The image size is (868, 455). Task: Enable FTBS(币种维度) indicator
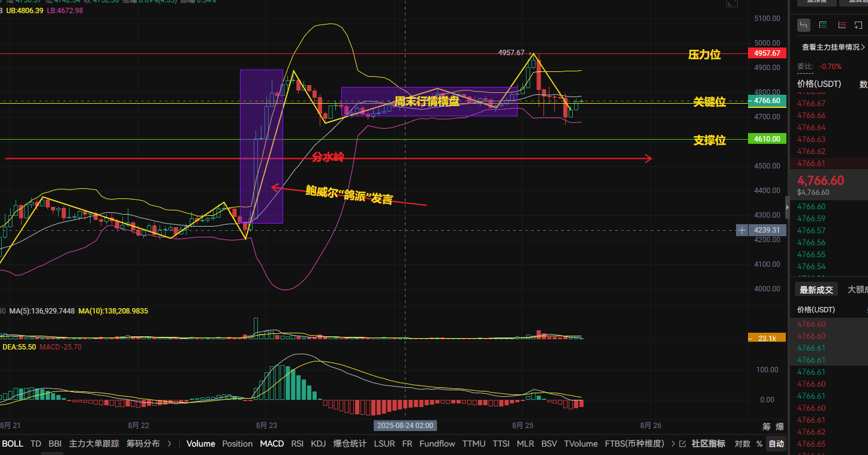(634, 444)
